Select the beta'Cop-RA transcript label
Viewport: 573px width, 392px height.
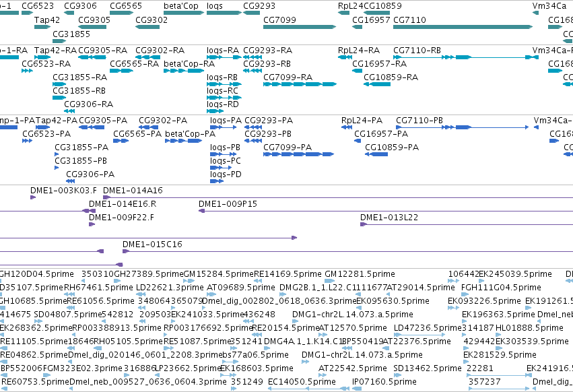pos(189,63)
